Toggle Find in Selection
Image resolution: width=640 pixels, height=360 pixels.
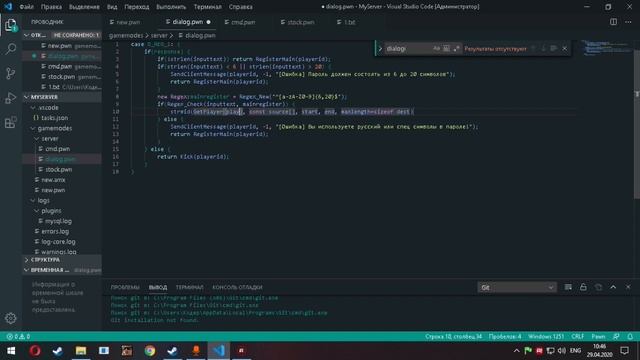(x=553, y=49)
